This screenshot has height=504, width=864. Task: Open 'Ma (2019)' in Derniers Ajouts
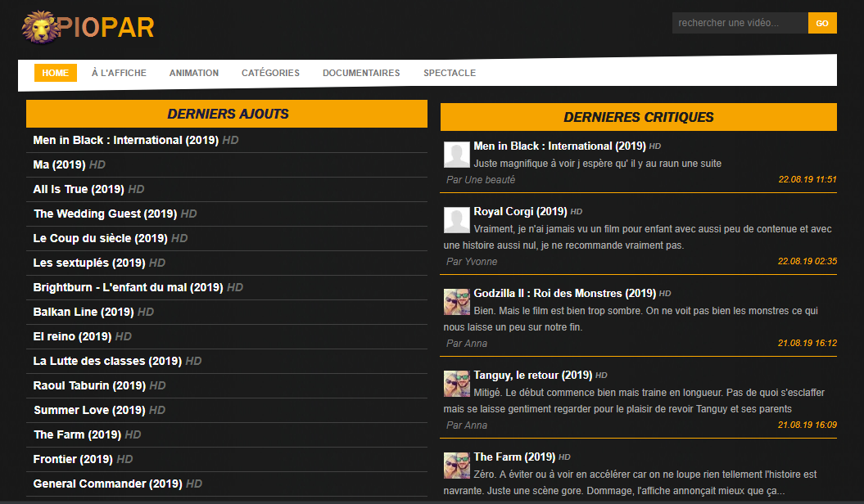coord(59,164)
